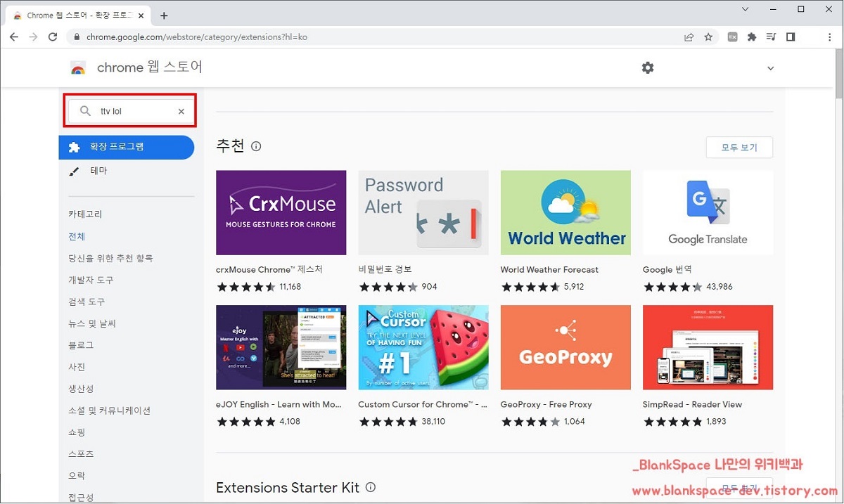Reload the page with the refresh icon
This screenshot has width=844, height=504.
[x=53, y=37]
